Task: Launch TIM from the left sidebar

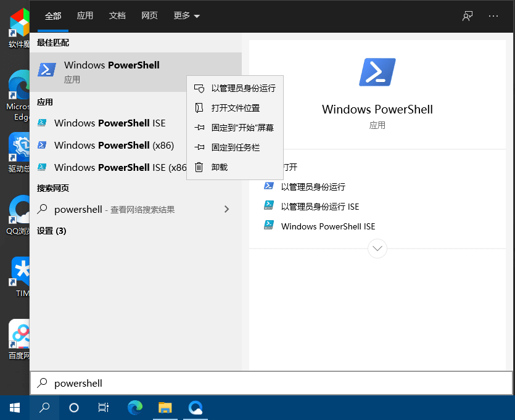Action: coord(16,271)
